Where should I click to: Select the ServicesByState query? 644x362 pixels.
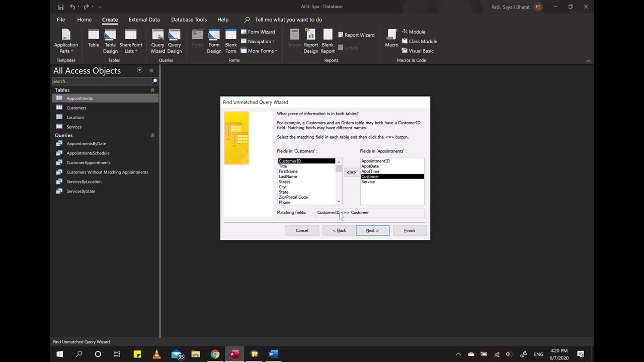point(105,191)
